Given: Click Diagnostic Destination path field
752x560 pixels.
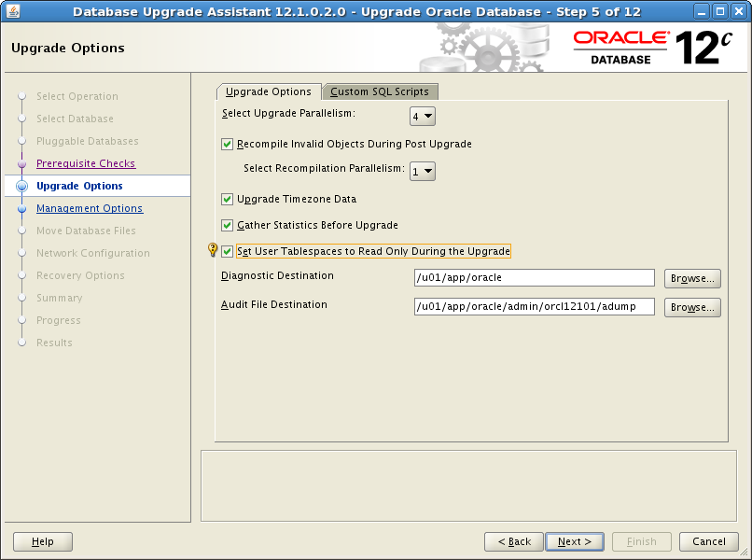Looking at the screenshot, I should tap(535, 278).
